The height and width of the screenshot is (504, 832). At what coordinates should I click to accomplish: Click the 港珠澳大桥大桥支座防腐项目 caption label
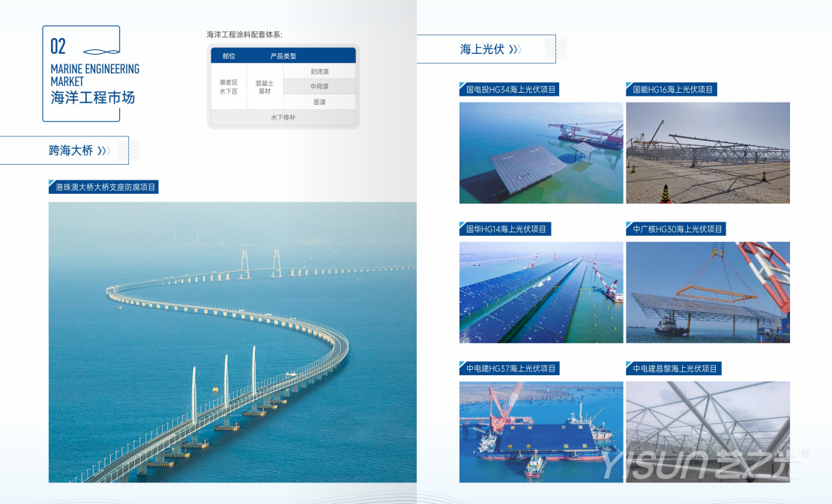click(x=106, y=187)
